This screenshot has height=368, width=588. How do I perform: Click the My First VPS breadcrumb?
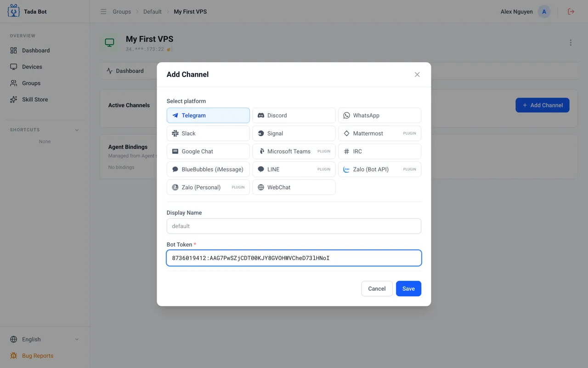click(x=190, y=11)
